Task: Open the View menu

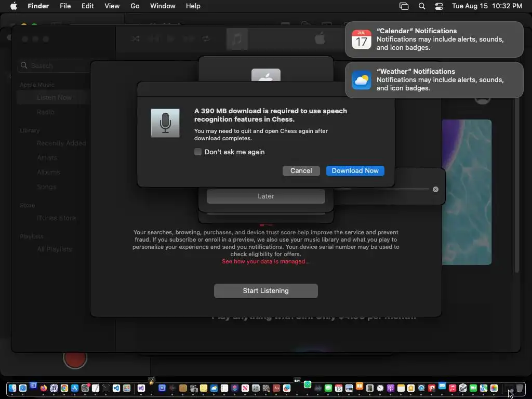Action: click(112, 6)
